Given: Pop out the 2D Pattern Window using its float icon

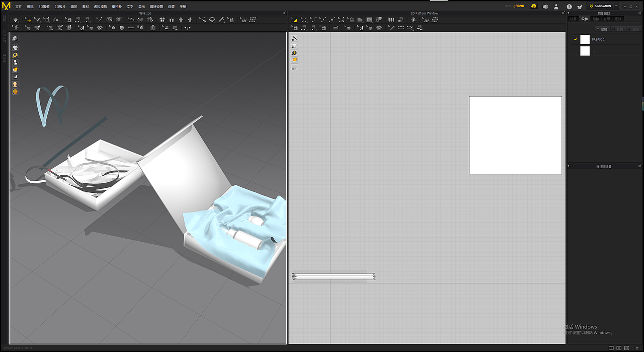Looking at the screenshot, I should tap(563, 13).
